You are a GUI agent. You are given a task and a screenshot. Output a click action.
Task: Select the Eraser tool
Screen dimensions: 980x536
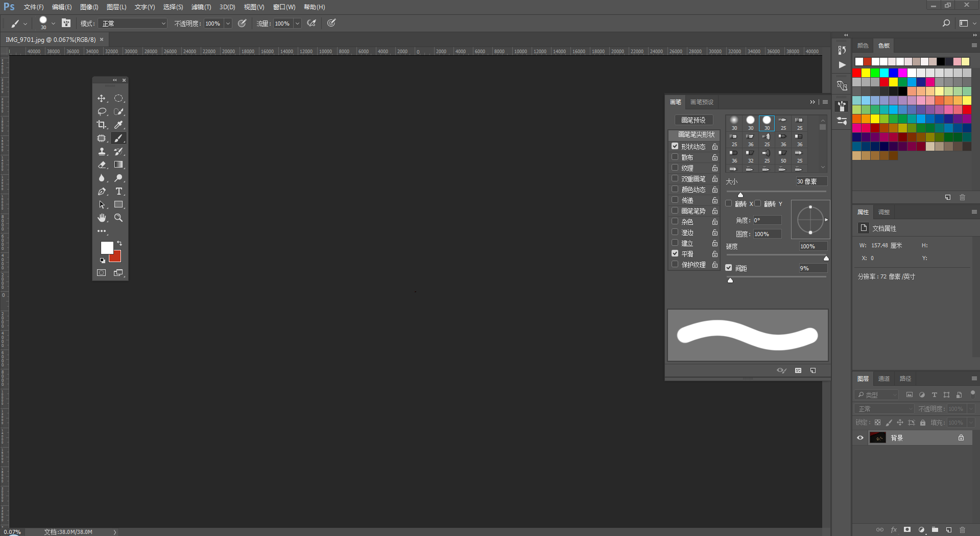[x=102, y=165]
